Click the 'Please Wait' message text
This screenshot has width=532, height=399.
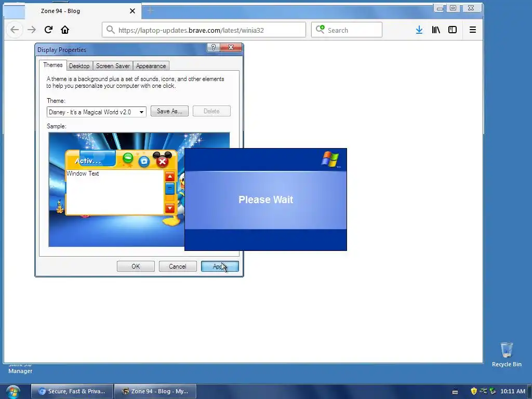265,199
